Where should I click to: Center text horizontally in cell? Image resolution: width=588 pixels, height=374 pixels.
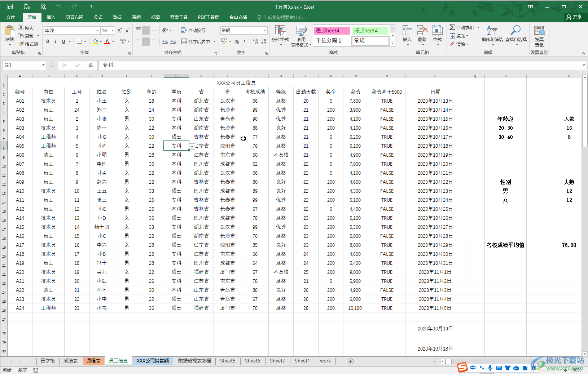[x=146, y=41]
